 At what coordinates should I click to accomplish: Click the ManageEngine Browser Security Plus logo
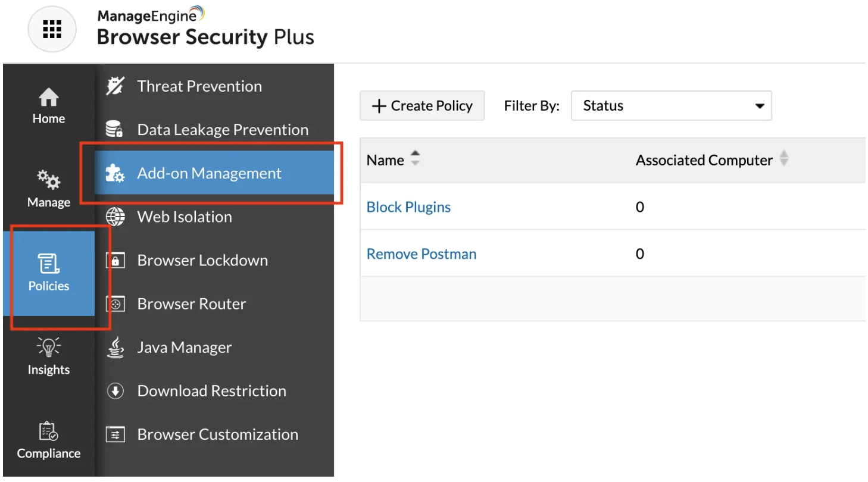tap(205, 27)
